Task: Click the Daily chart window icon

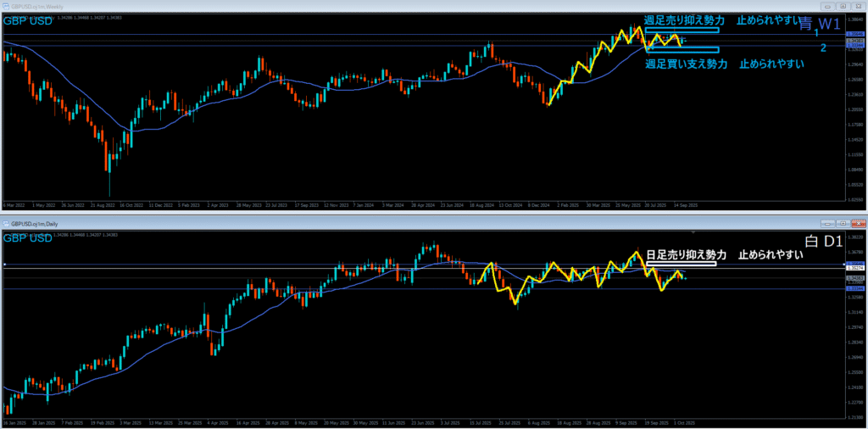Action: coord(6,222)
